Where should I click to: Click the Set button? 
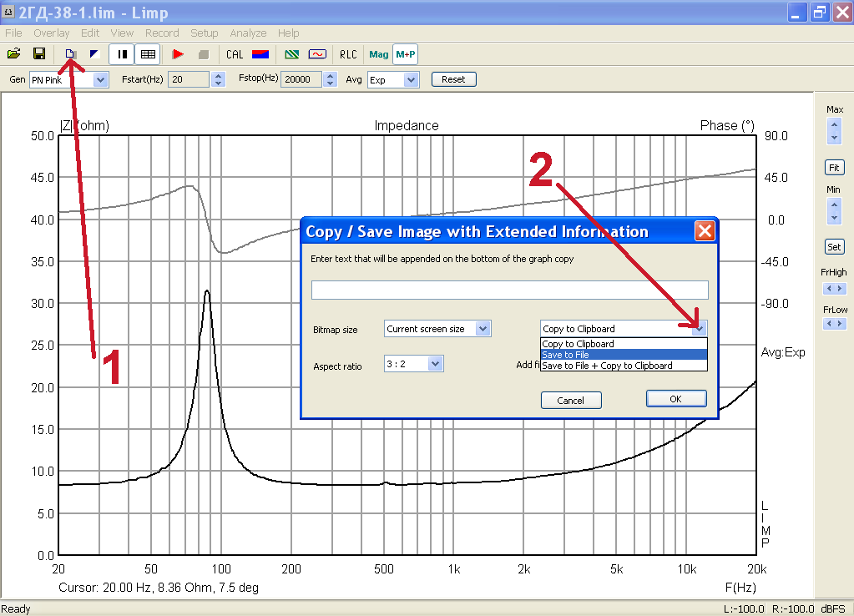point(834,247)
